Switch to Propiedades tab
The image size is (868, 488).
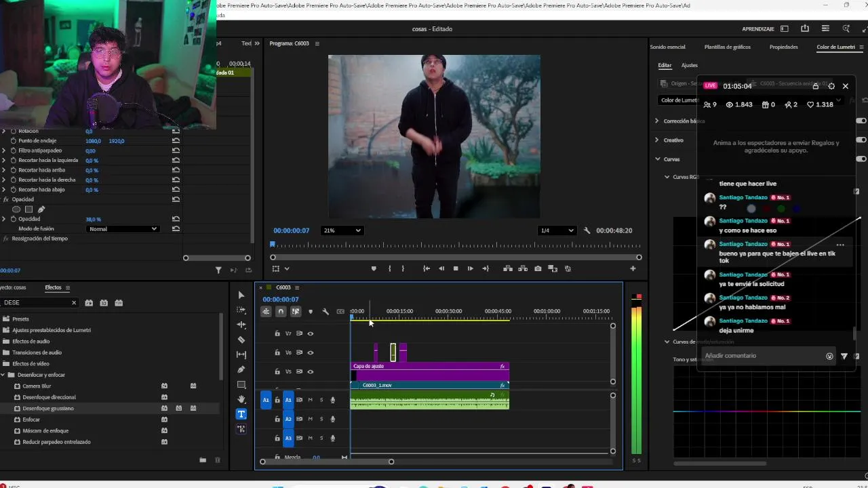(x=783, y=47)
